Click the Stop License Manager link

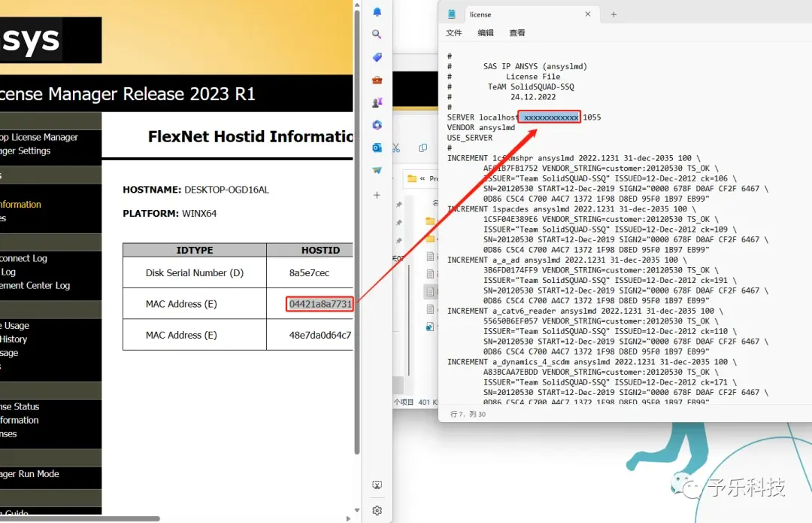click(x=39, y=138)
